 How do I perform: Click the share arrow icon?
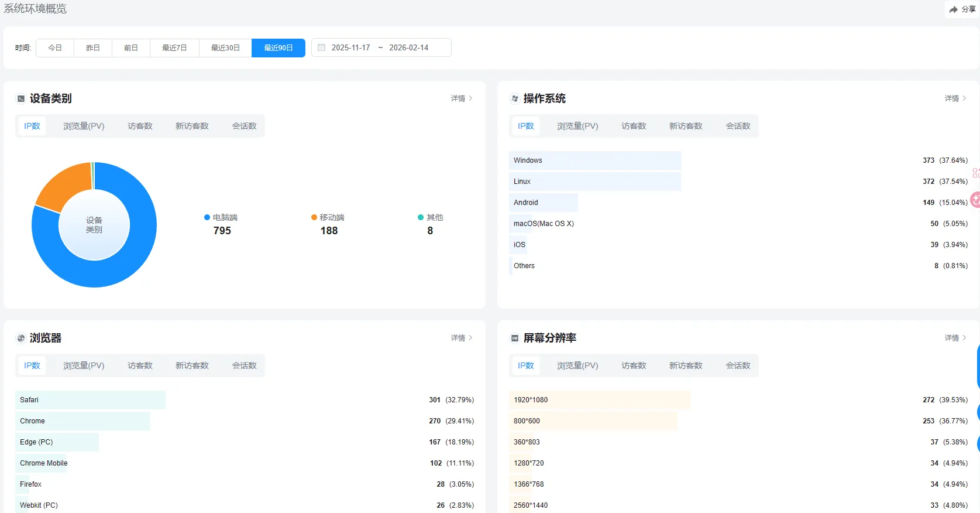(x=953, y=9)
